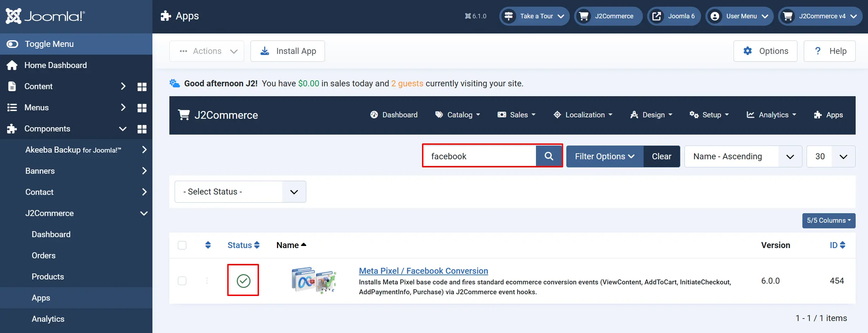Clear the search filter
The image size is (868, 333).
tap(662, 156)
